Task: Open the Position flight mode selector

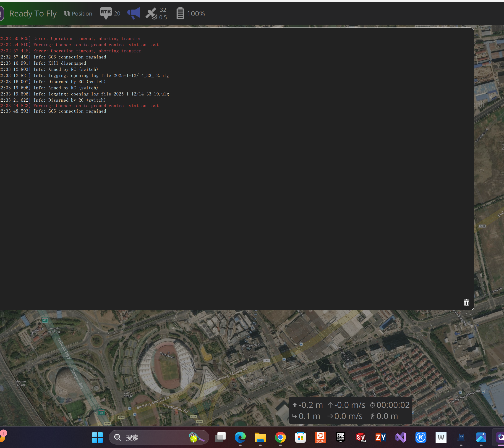Action: click(78, 13)
